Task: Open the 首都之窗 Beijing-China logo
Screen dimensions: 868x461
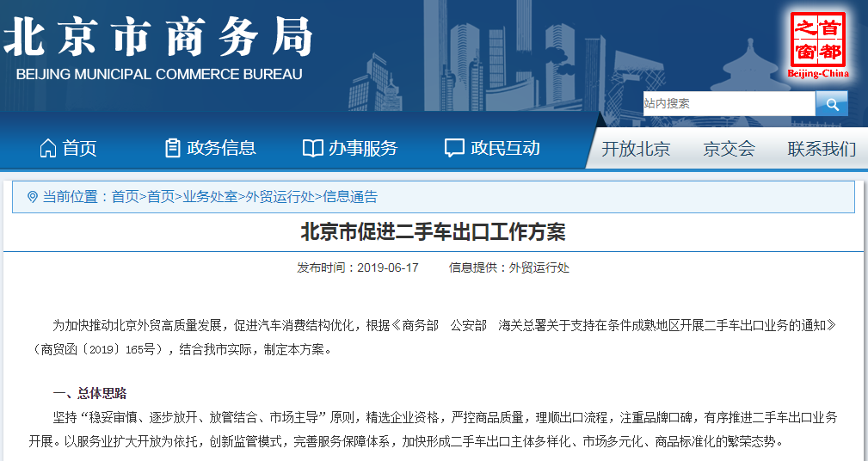Action: click(x=818, y=45)
